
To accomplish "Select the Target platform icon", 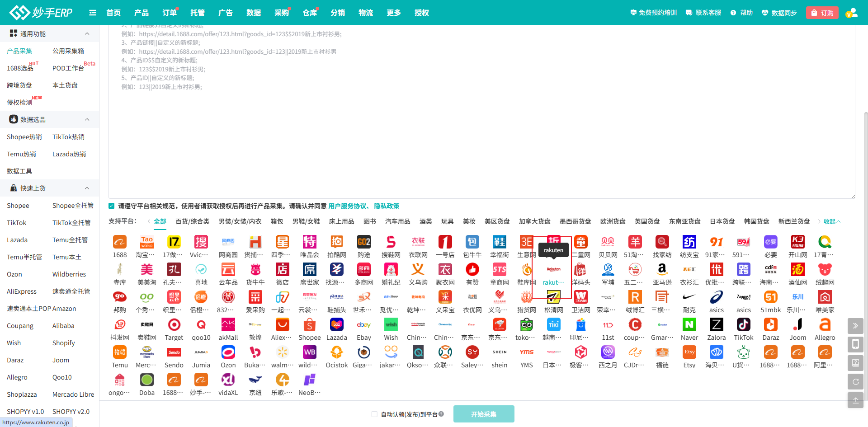I will [x=174, y=325].
